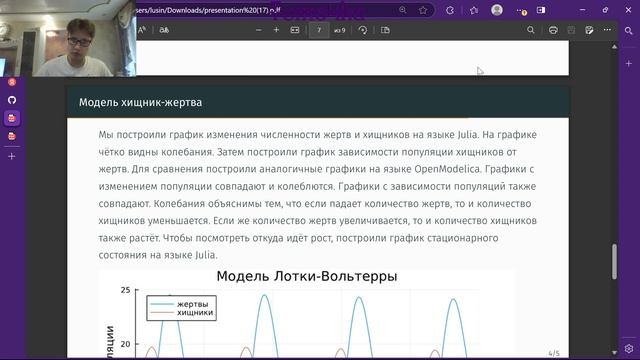This screenshot has width=640, height=360.
Task: Open the page view layout icon
Action: [x=385, y=30]
